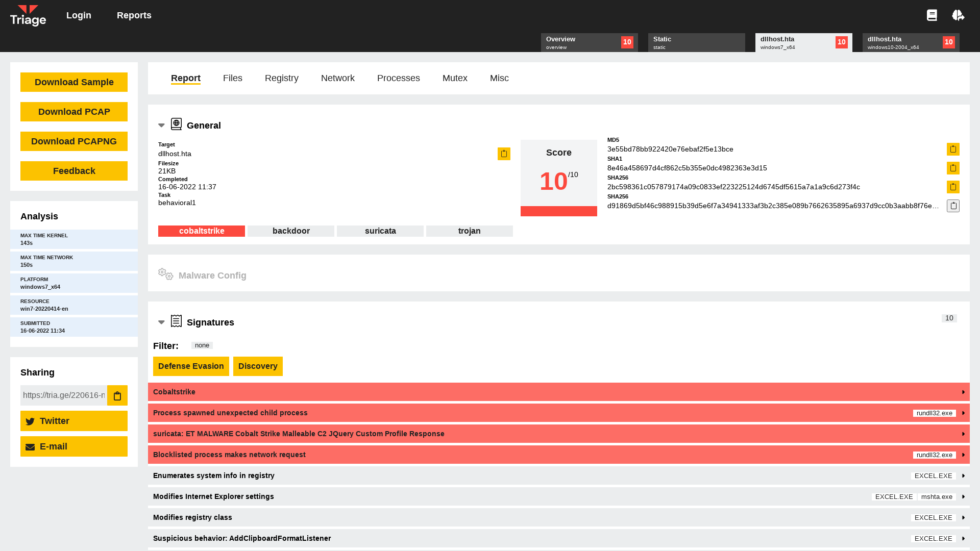
Task: Click the Signatures section list icon
Action: [176, 321]
